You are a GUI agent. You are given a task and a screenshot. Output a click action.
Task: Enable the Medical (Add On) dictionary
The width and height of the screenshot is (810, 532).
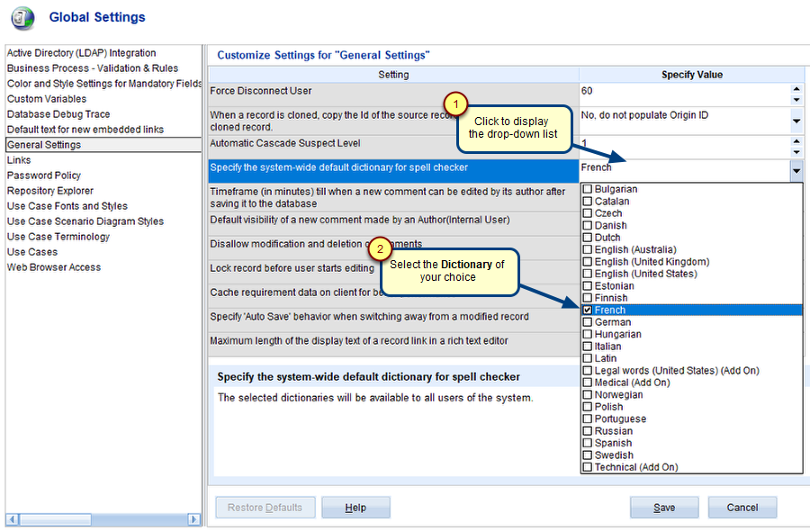pyautogui.click(x=588, y=383)
